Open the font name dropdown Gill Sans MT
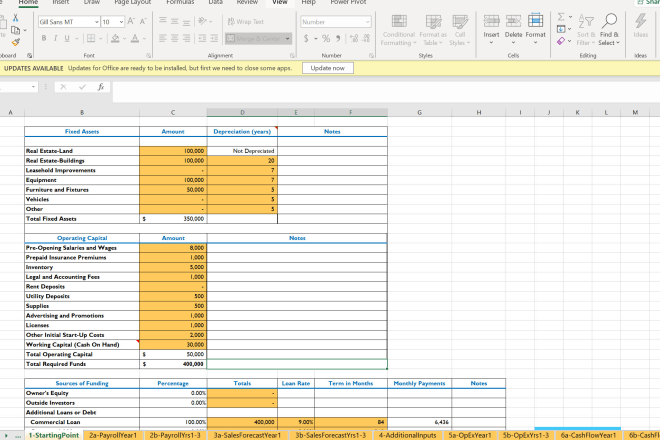Viewport: 660px width, 440px height. coord(97,22)
